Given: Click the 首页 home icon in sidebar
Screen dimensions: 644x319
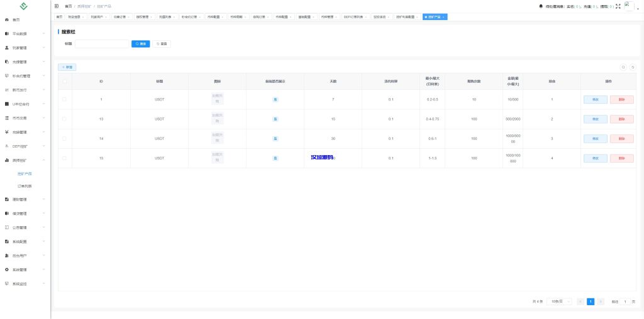Looking at the screenshot, I should 6,20.
